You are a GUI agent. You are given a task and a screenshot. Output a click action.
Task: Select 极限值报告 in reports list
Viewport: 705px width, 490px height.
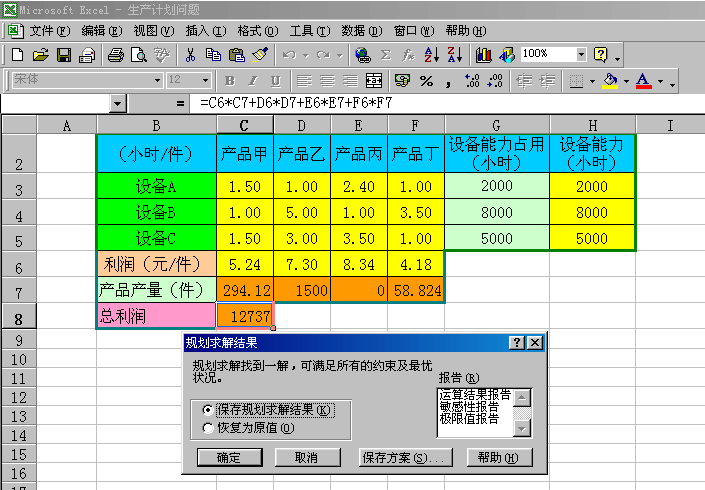coord(469,419)
